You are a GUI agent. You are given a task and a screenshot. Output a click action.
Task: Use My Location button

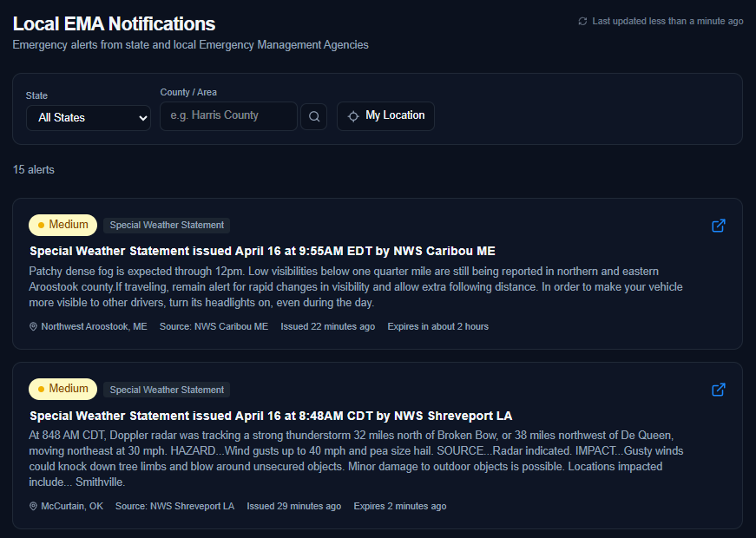click(x=385, y=116)
